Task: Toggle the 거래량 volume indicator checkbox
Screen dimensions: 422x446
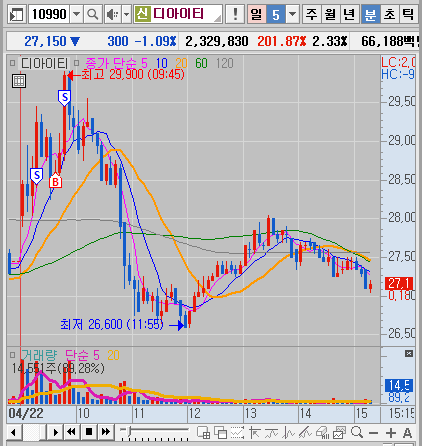Action: pos(13,355)
